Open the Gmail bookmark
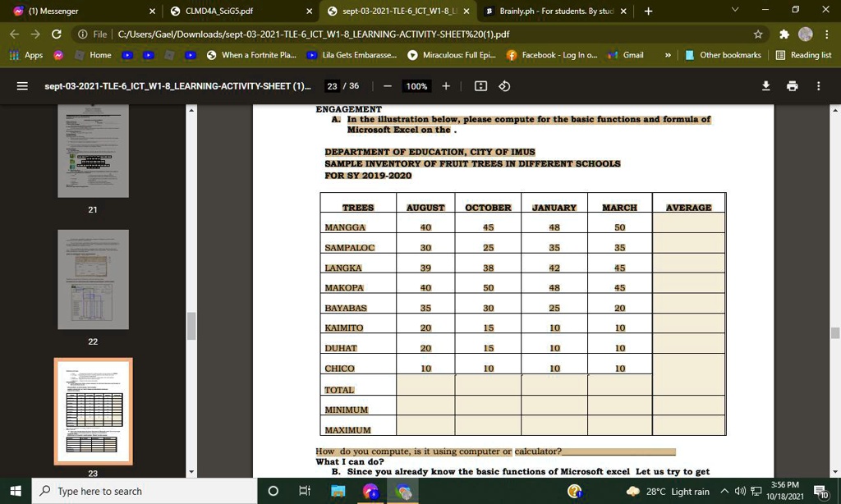 (625, 55)
